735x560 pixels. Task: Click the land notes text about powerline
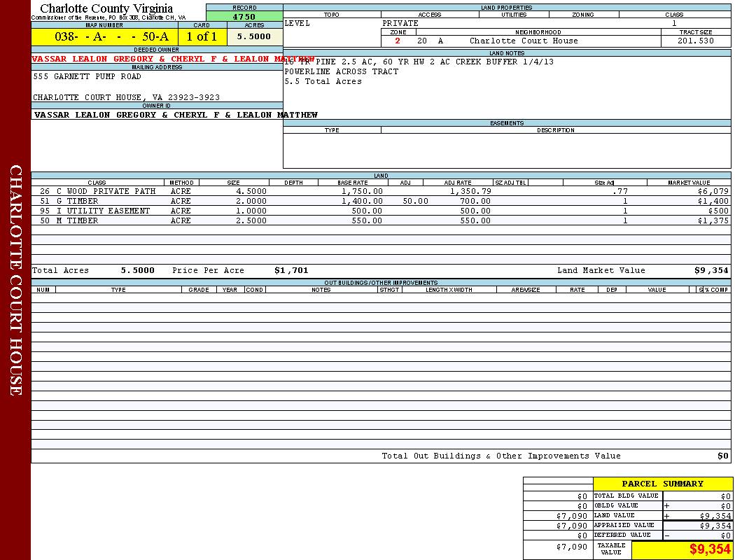coord(341,71)
